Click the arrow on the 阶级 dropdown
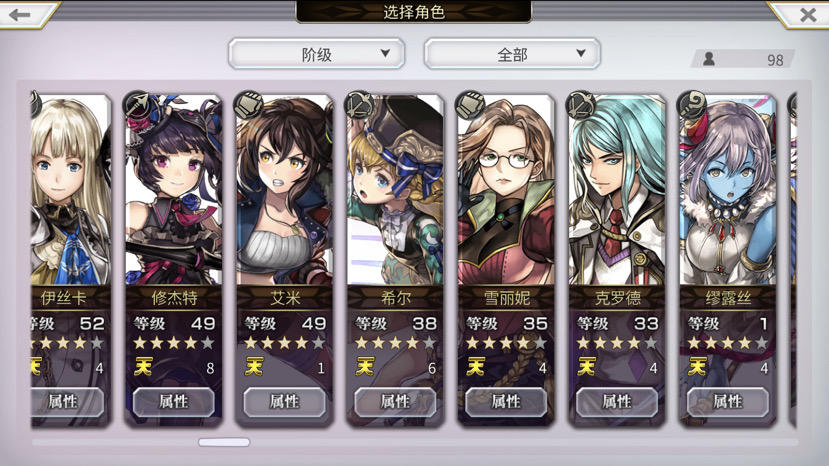 (385, 53)
